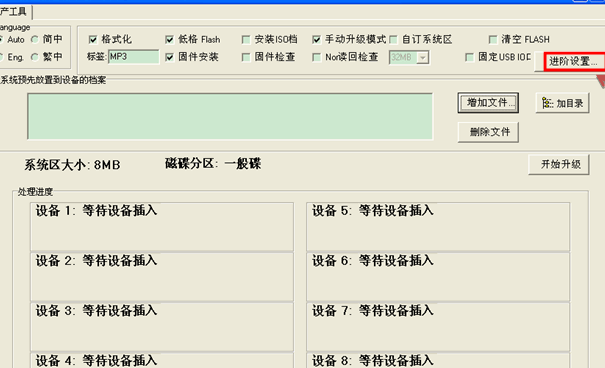The width and height of the screenshot is (605, 368).
Task: Enable 固定USB checkbox
Action: pyautogui.click(x=470, y=57)
